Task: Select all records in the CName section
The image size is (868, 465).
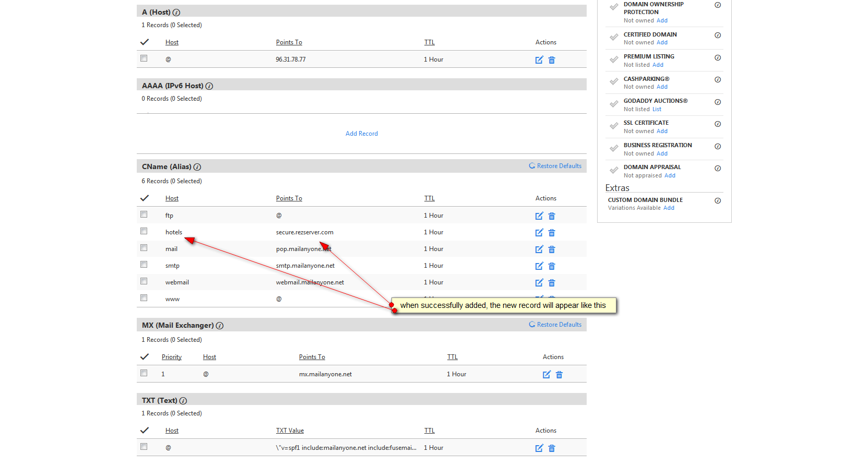Action: point(145,198)
